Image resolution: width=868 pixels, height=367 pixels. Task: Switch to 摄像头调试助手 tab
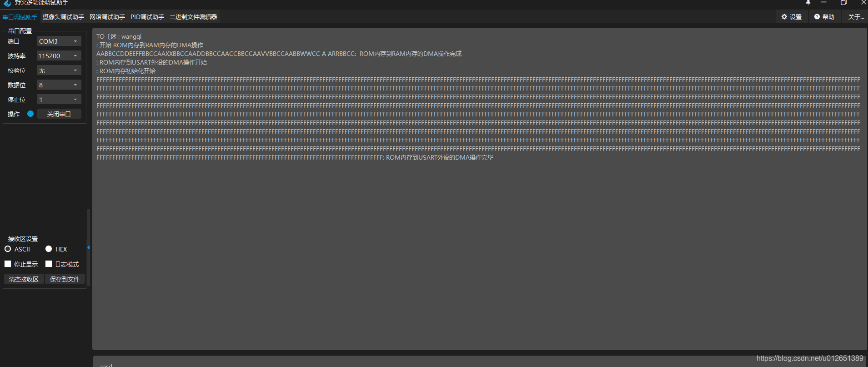click(63, 17)
